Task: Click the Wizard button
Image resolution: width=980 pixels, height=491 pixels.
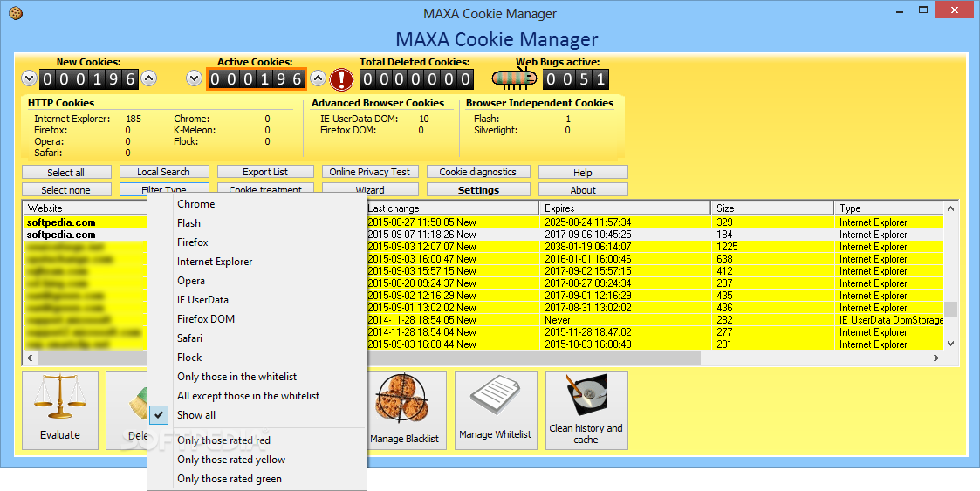Action: [x=370, y=188]
